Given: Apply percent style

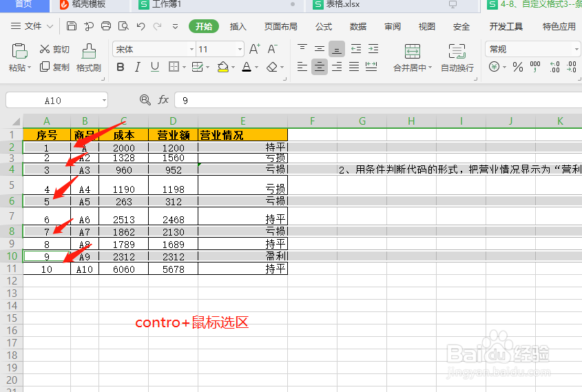Looking at the screenshot, I should coord(518,68).
